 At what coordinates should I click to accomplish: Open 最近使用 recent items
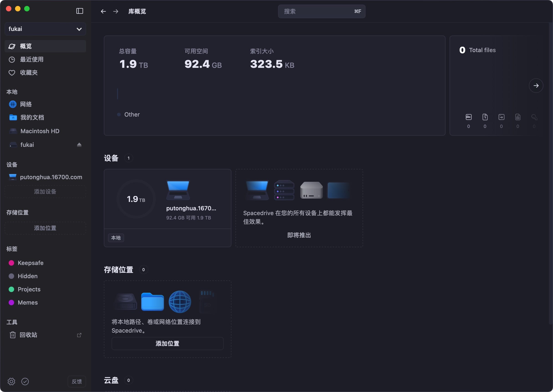[x=45, y=59]
